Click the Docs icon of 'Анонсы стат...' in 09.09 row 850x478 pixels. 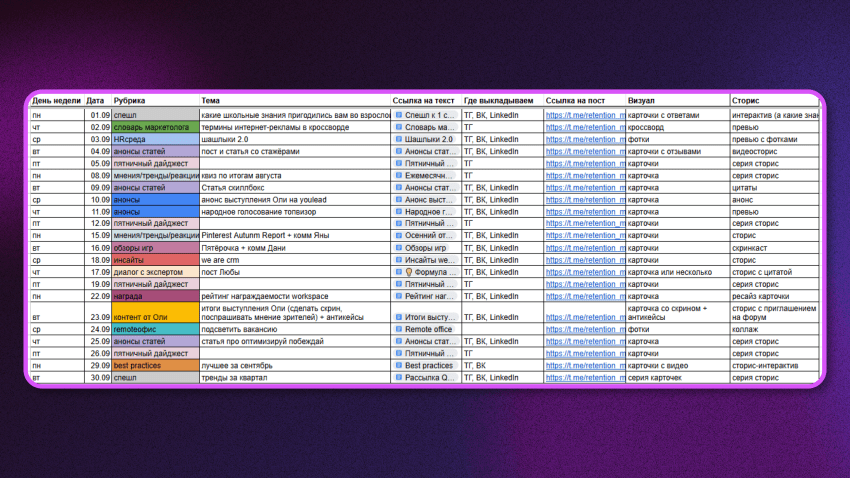(399, 188)
